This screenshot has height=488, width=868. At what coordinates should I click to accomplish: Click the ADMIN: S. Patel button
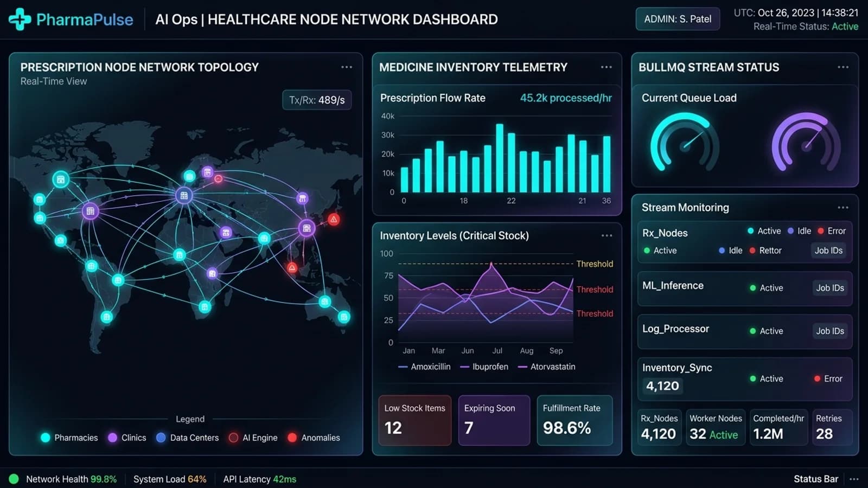[678, 19]
